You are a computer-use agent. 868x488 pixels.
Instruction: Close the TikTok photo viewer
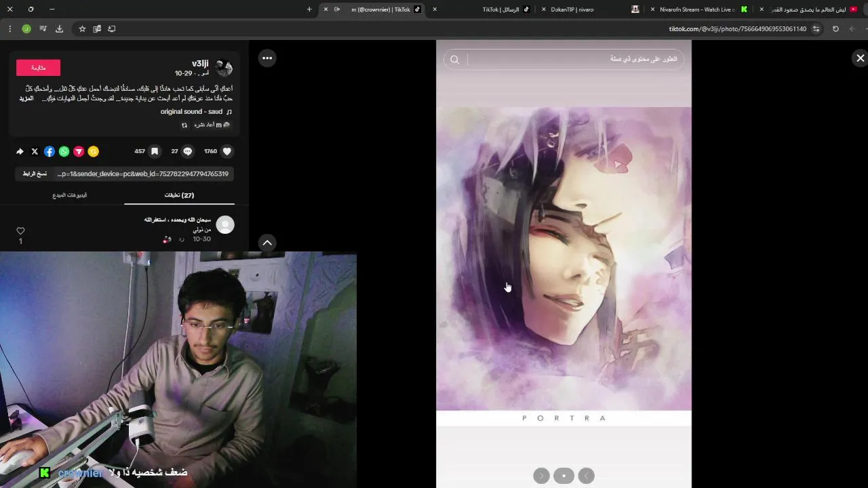pos(860,58)
